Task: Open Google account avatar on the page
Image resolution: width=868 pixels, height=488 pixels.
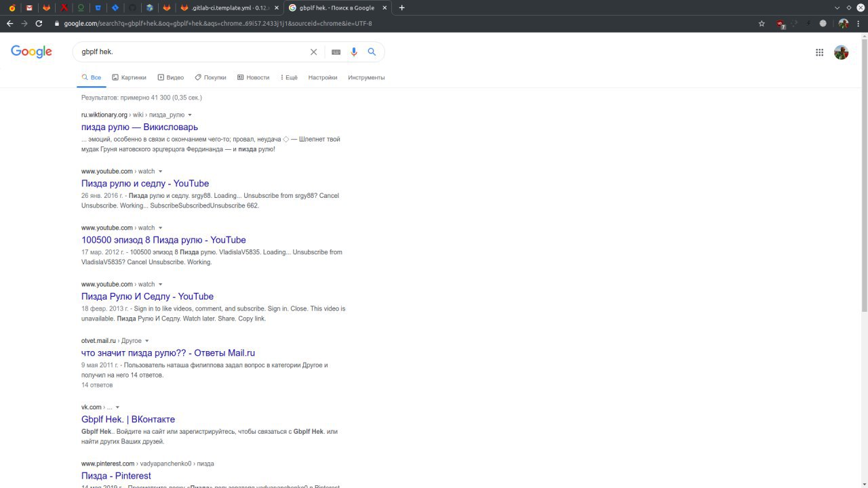Action: (841, 52)
